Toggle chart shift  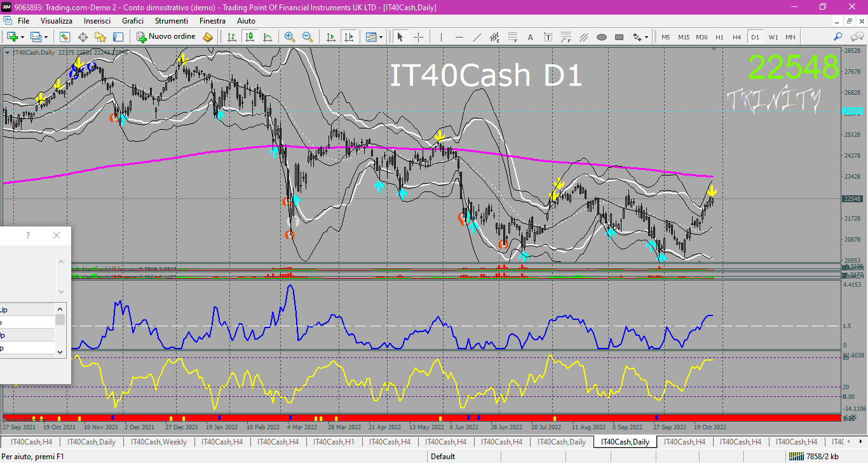pyautogui.click(x=348, y=37)
